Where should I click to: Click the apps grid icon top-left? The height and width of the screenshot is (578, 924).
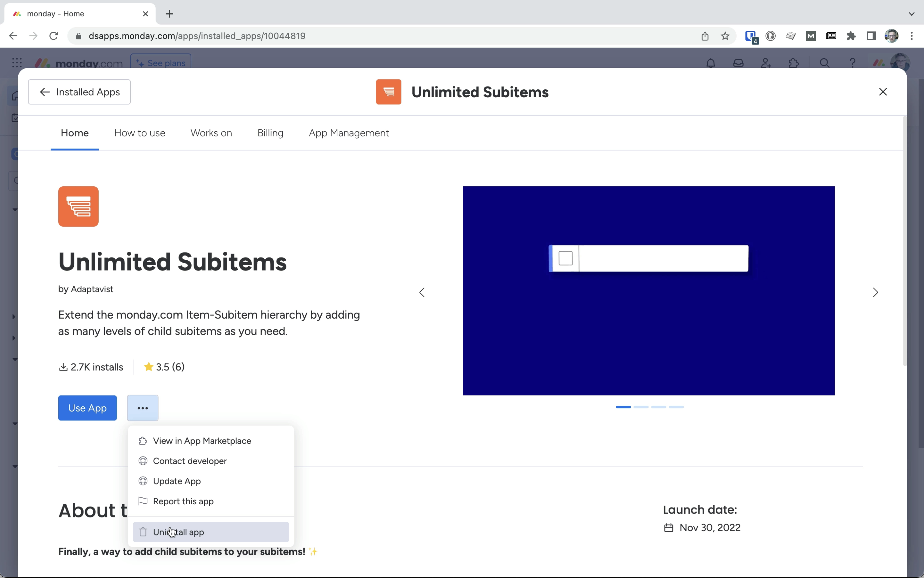(x=16, y=63)
